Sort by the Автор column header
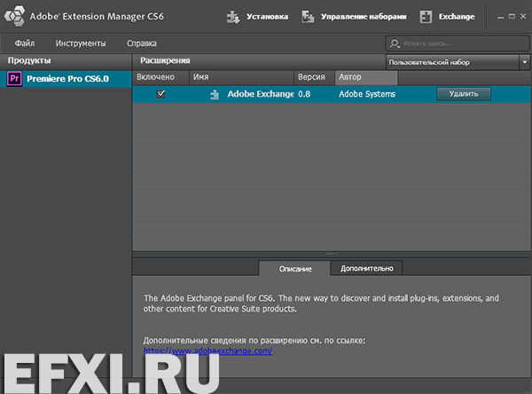The height and width of the screenshot is (394, 532). (366, 77)
